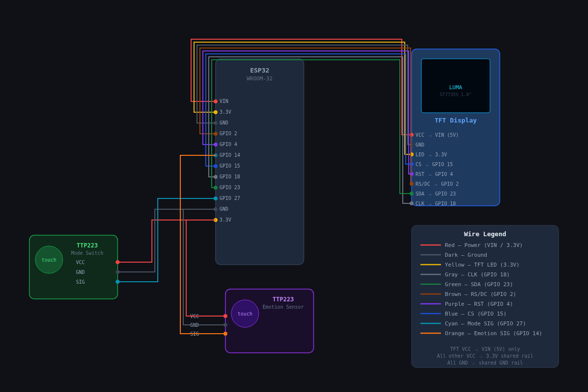588x392 pixels.
Task: Click the GND label on Mode Switch
Action: coord(80,272)
